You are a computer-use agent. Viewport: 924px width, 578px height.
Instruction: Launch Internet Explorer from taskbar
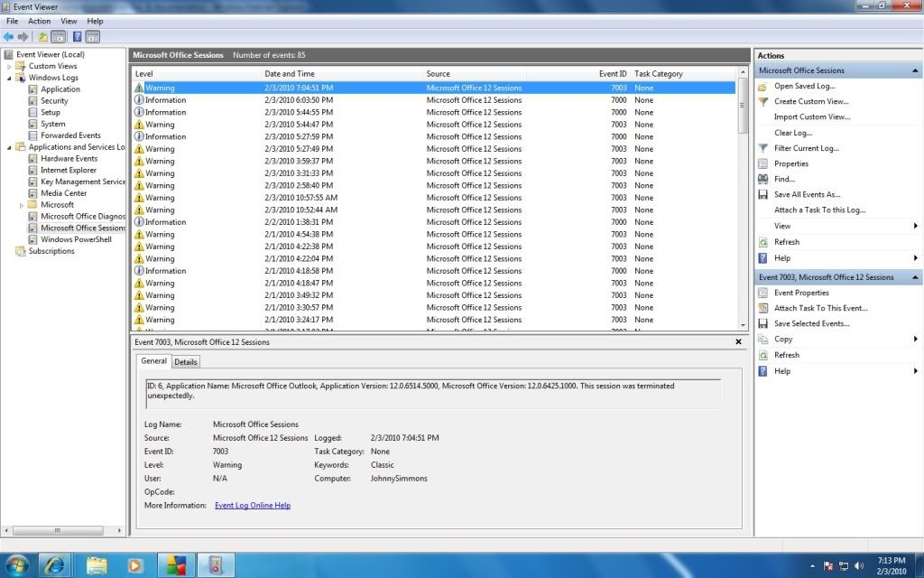(x=55, y=565)
